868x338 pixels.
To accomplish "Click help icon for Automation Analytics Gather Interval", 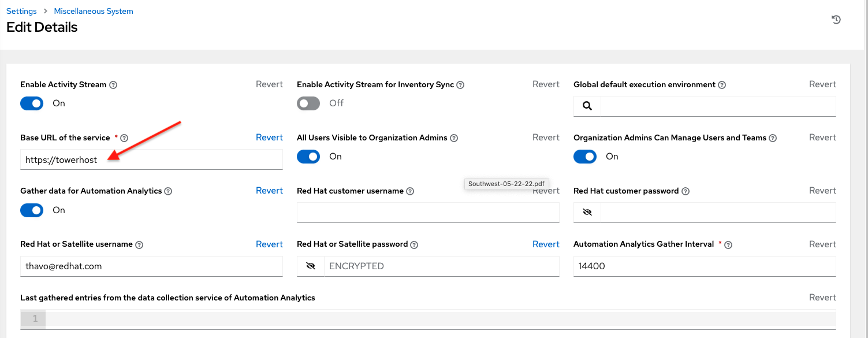I will pos(728,244).
